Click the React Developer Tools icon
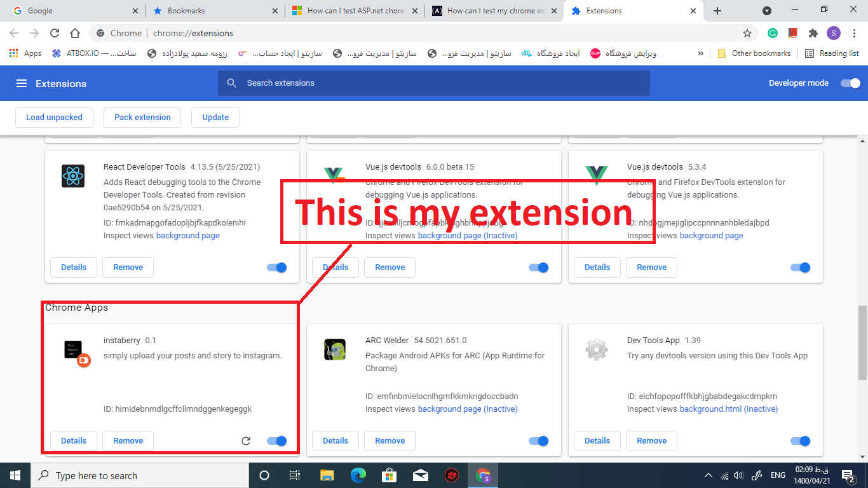The height and width of the screenshot is (488, 868). coord(73,176)
